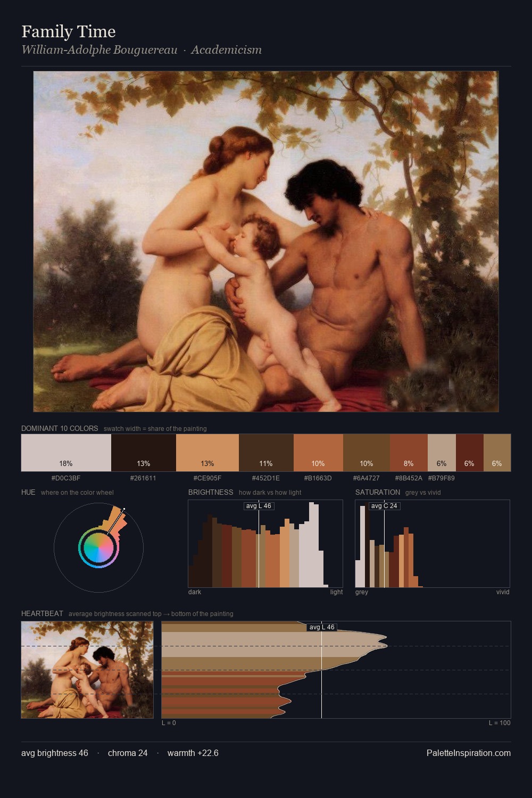Click the #CE905F hex code text

(207, 478)
